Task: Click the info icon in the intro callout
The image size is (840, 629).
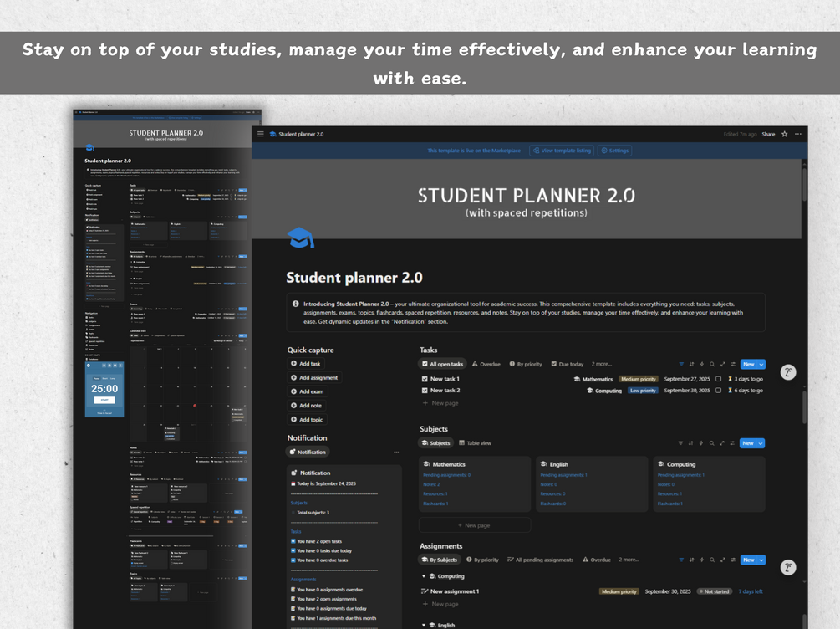Action: point(295,304)
